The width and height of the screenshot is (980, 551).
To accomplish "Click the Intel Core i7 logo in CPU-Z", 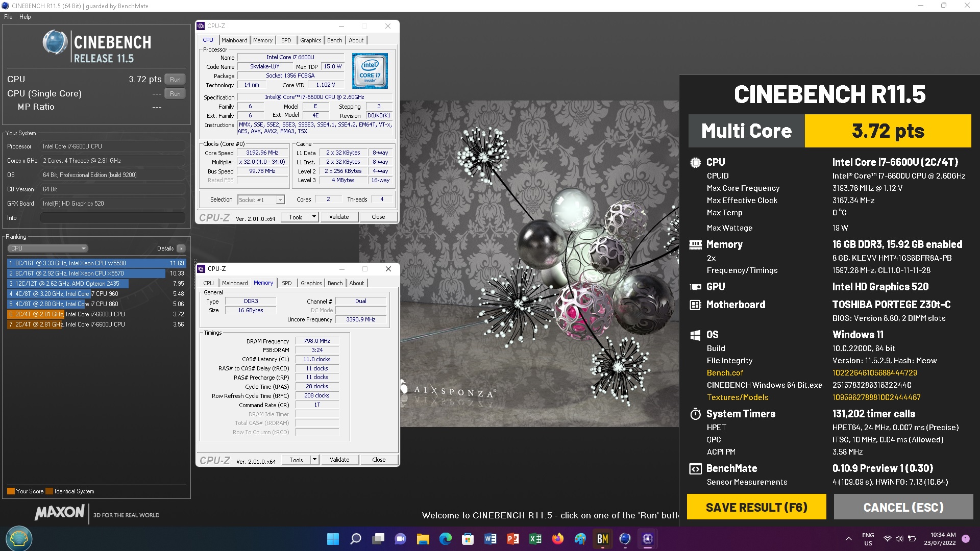I will pyautogui.click(x=370, y=71).
